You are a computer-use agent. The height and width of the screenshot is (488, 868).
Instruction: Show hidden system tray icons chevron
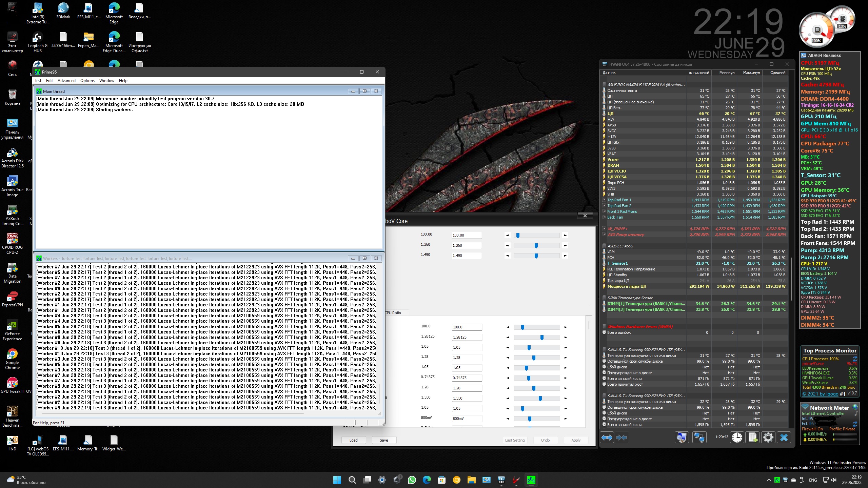point(768,480)
